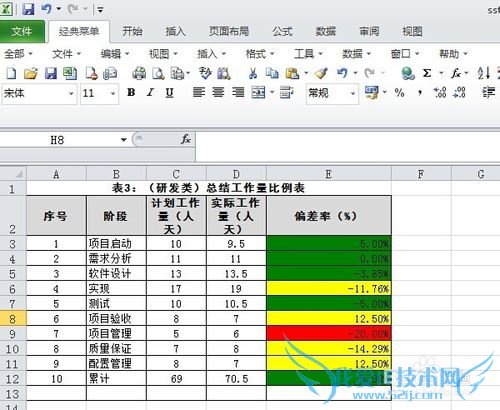The height and width of the screenshot is (410, 500).
Task: Toggle Underline formatting
Action: click(x=169, y=92)
